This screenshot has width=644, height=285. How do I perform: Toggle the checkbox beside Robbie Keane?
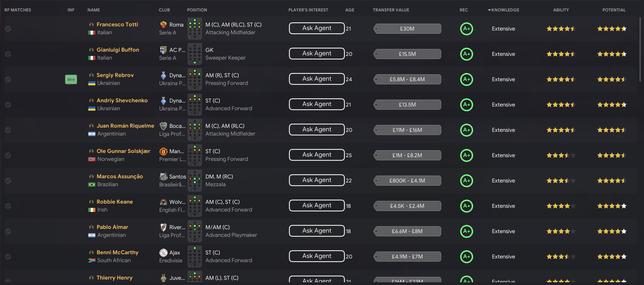click(x=8, y=206)
